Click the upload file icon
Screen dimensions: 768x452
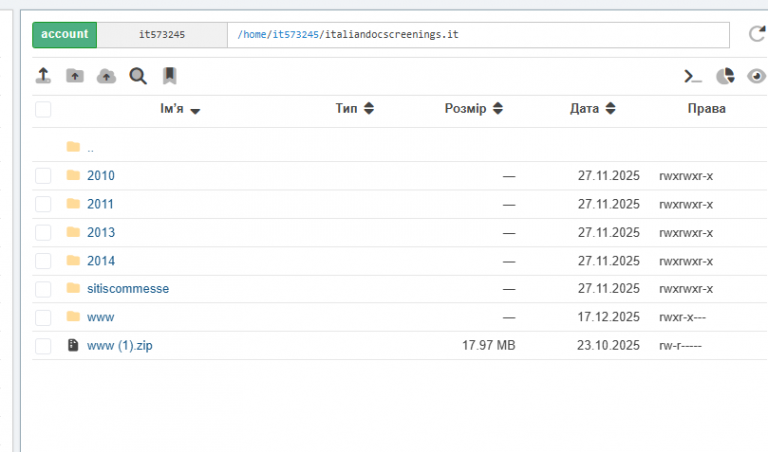pyautogui.click(x=43, y=76)
